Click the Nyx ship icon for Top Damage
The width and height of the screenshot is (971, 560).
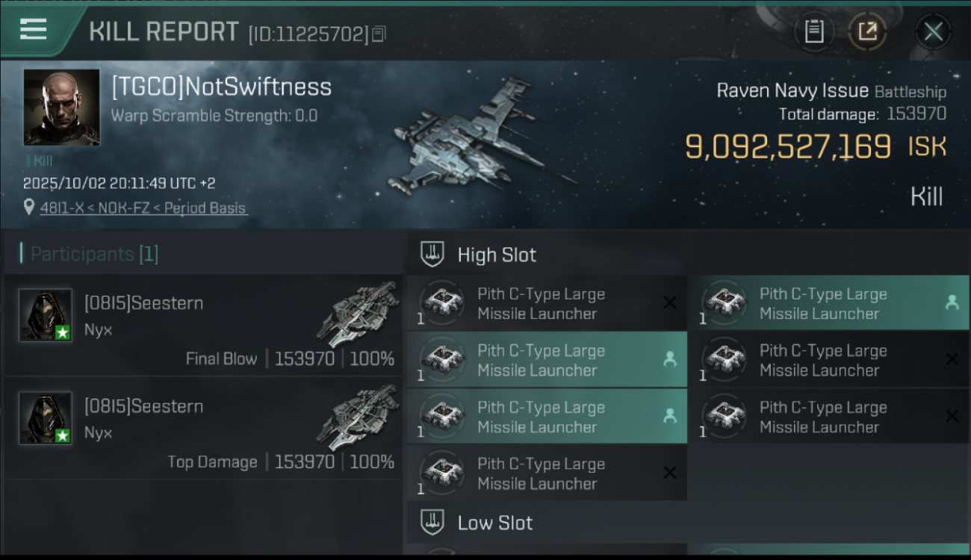357,417
